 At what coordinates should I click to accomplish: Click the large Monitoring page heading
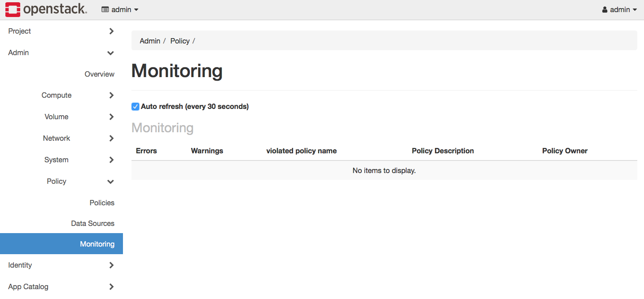[177, 71]
